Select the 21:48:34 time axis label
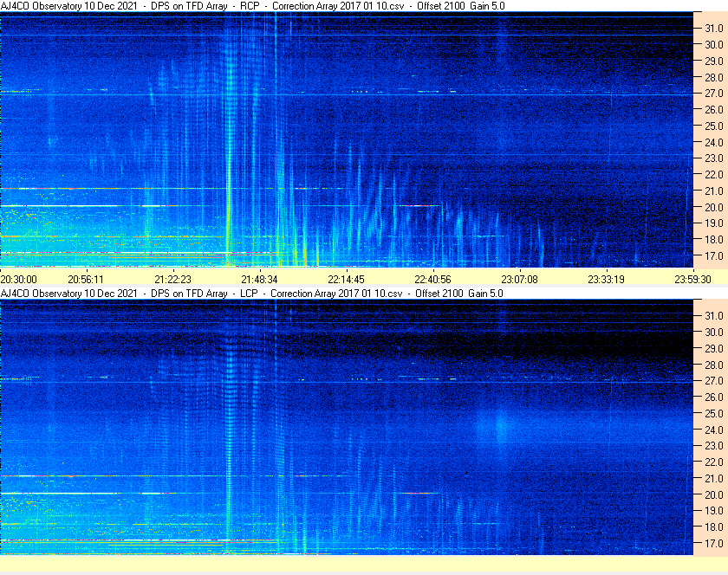This screenshot has width=728, height=575. point(259,280)
